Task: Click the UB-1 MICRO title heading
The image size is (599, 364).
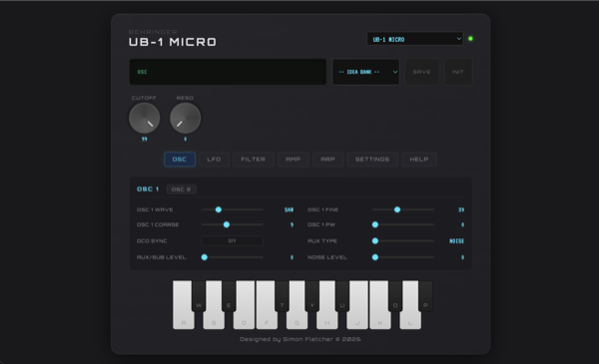Action: click(173, 42)
